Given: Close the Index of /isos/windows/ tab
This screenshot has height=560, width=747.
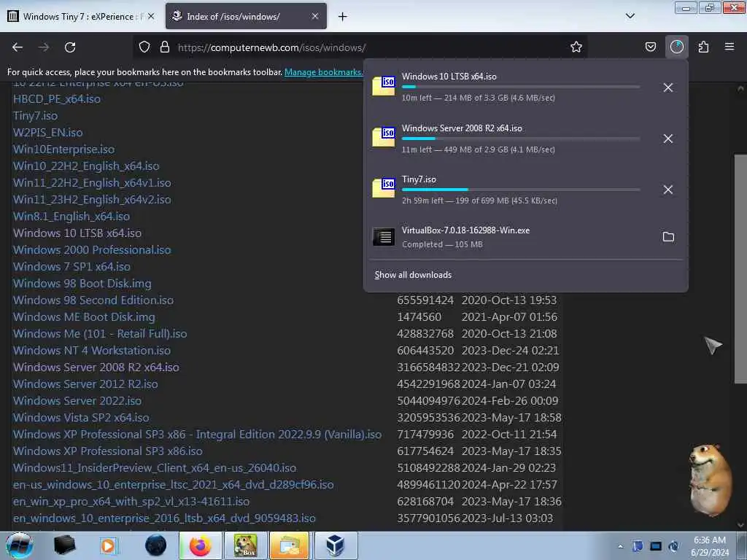Looking at the screenshot, I should click(315, 16).
